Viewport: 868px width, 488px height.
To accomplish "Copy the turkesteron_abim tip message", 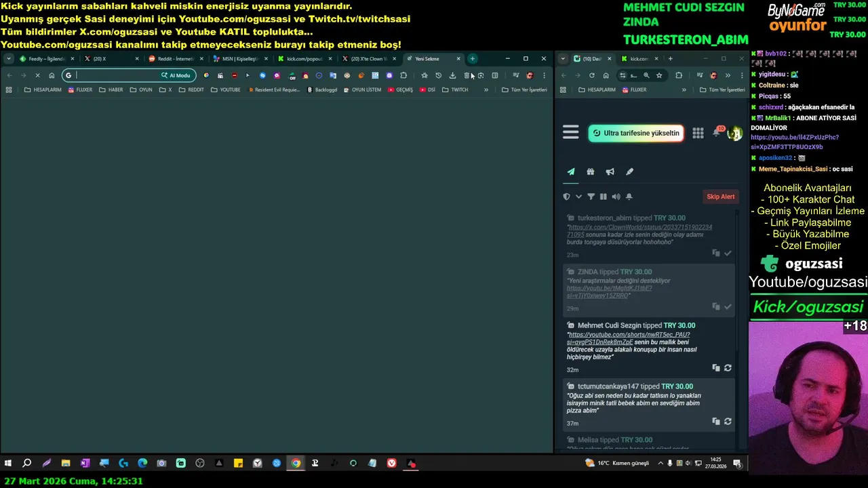I will (x=715, y=253).
